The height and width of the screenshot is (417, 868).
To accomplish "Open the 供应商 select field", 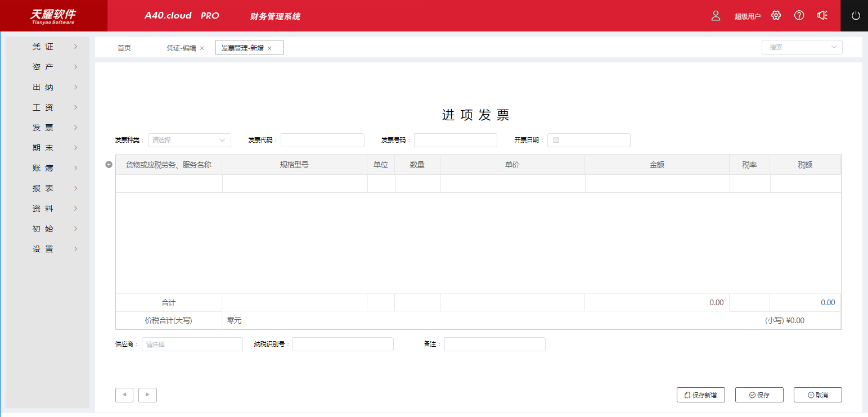I will point(192,344).
